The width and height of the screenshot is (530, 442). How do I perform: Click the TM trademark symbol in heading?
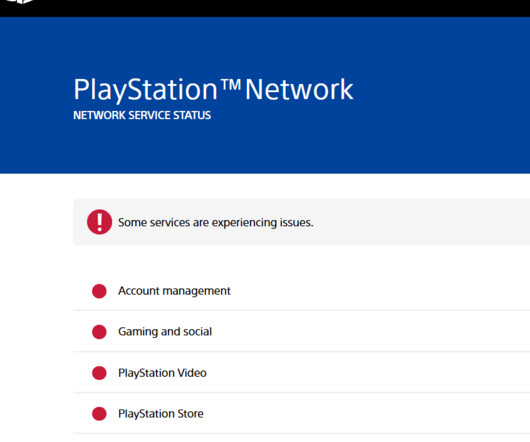click(231, 84)
